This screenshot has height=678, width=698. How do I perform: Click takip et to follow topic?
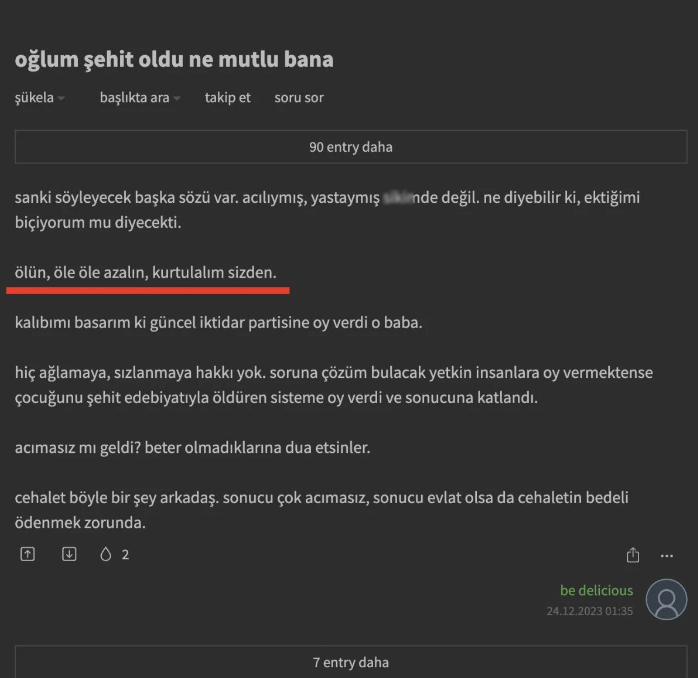pyautogui.click(x=227, y=97)
